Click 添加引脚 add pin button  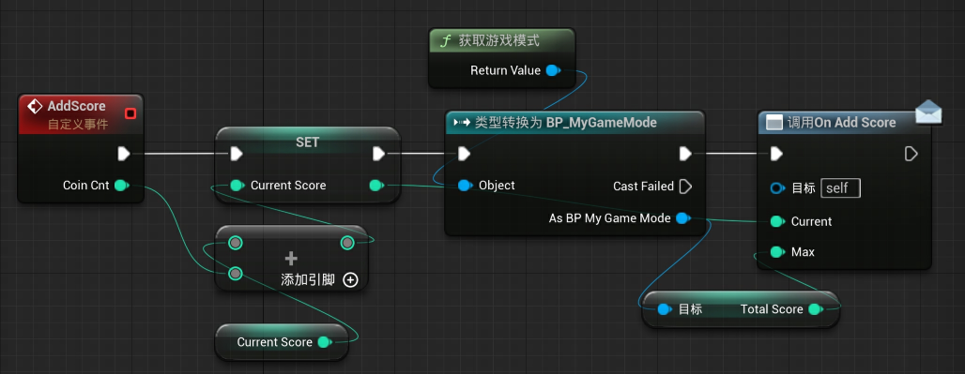319,280
